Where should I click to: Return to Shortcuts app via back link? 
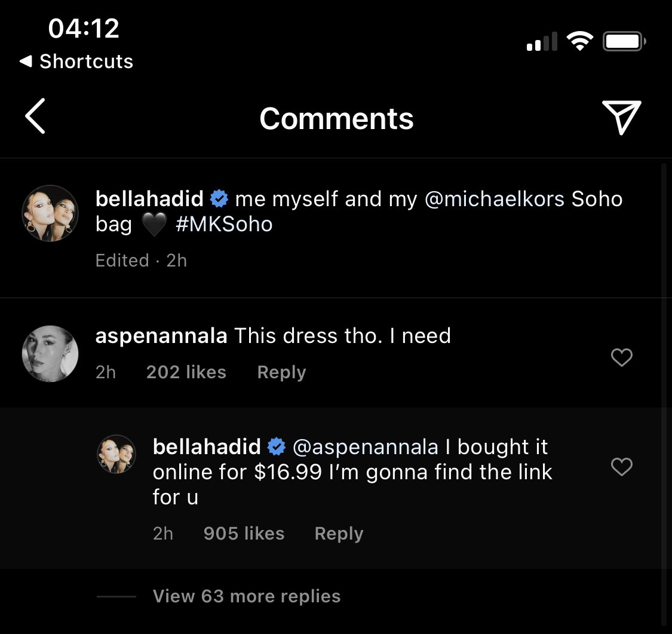click(x=76, y=62)
